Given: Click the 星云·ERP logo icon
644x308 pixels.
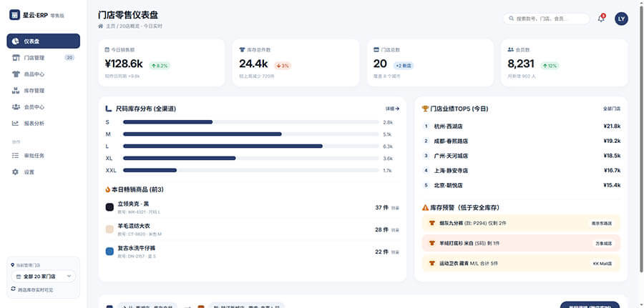Looking at the screenshot, I should tap(14, 14).
